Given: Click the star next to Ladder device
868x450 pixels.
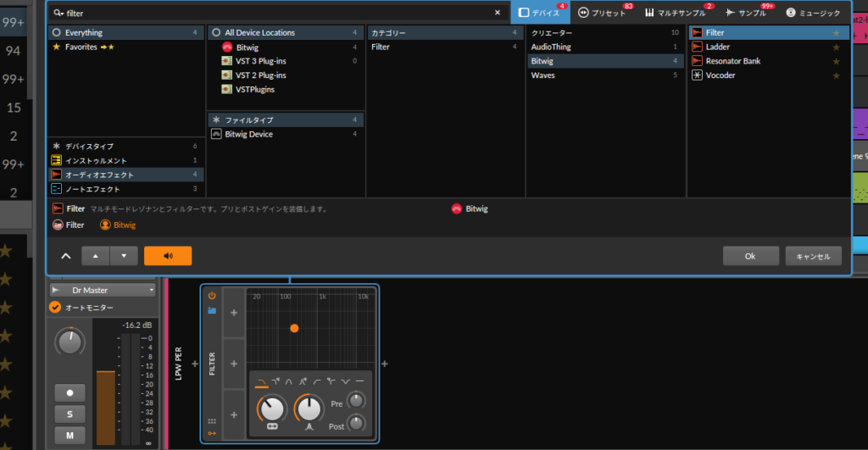Looking at the screenshot, I should coord(836,47).
